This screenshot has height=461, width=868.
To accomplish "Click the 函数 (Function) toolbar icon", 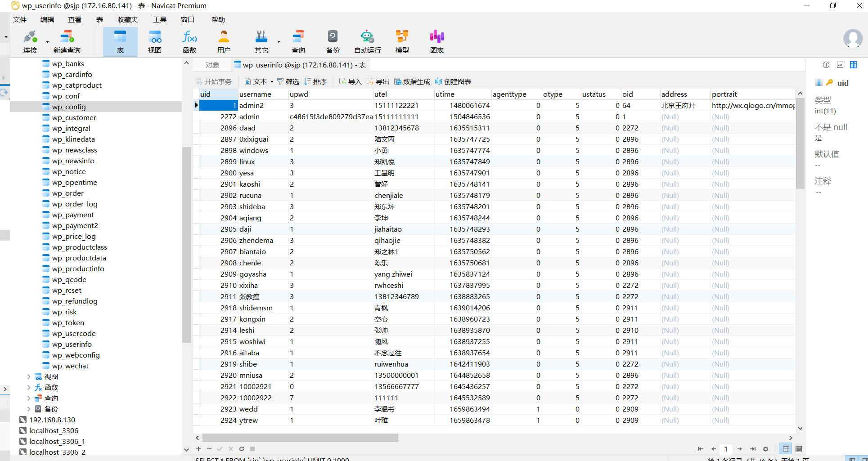I will tap(189, 41).
